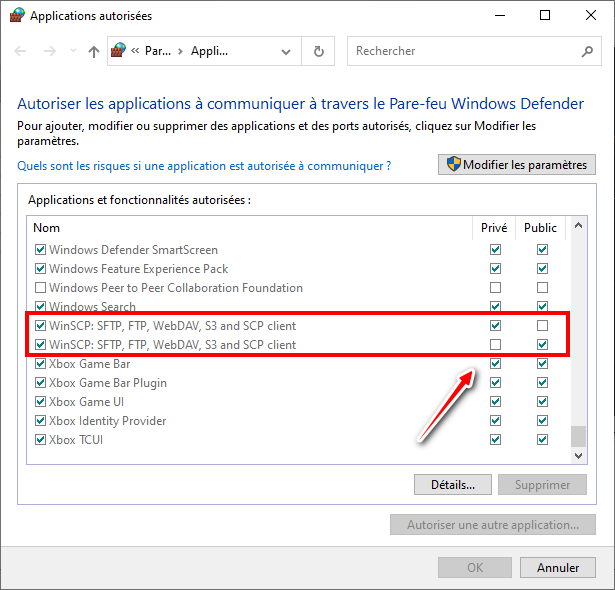
Task: Toggle Public for Xbox Game UI
Action: point(542,402)
